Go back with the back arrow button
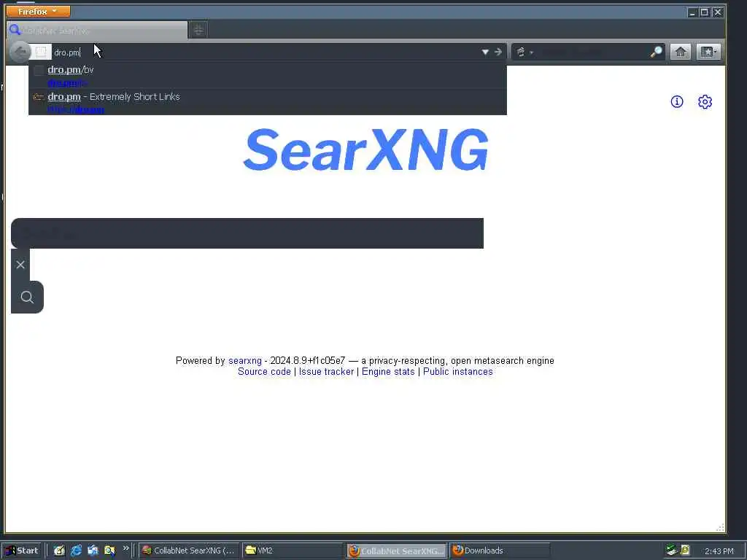The image size is (747, 560). pyautogui.click(x=20, y=52)
